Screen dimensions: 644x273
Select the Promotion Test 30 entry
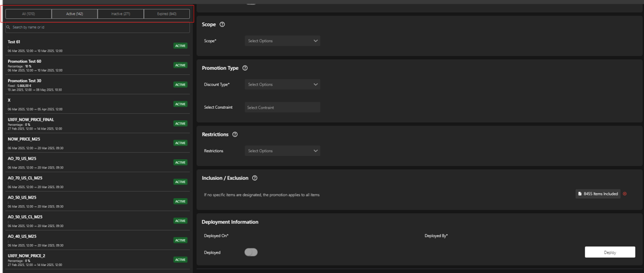tap(97, 84)
